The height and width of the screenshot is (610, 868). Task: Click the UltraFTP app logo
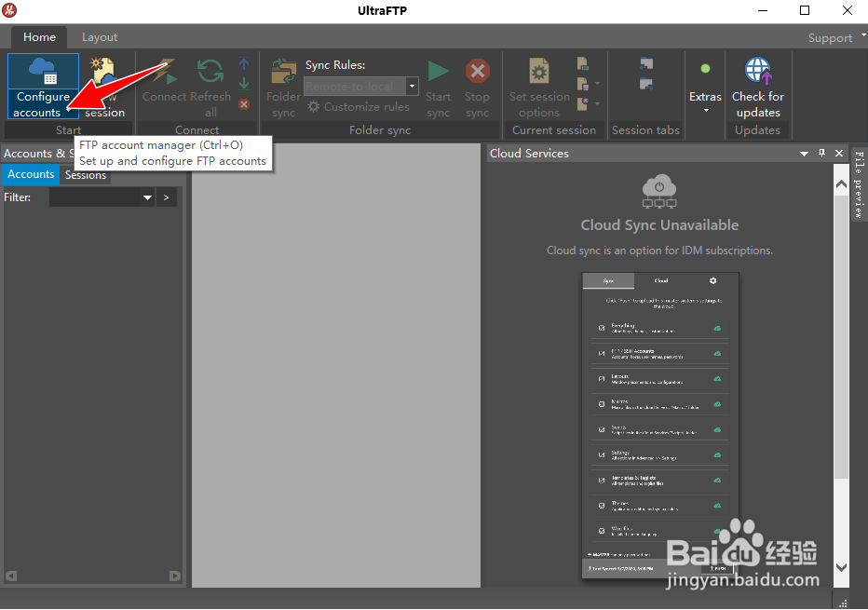tap(9, 10)
